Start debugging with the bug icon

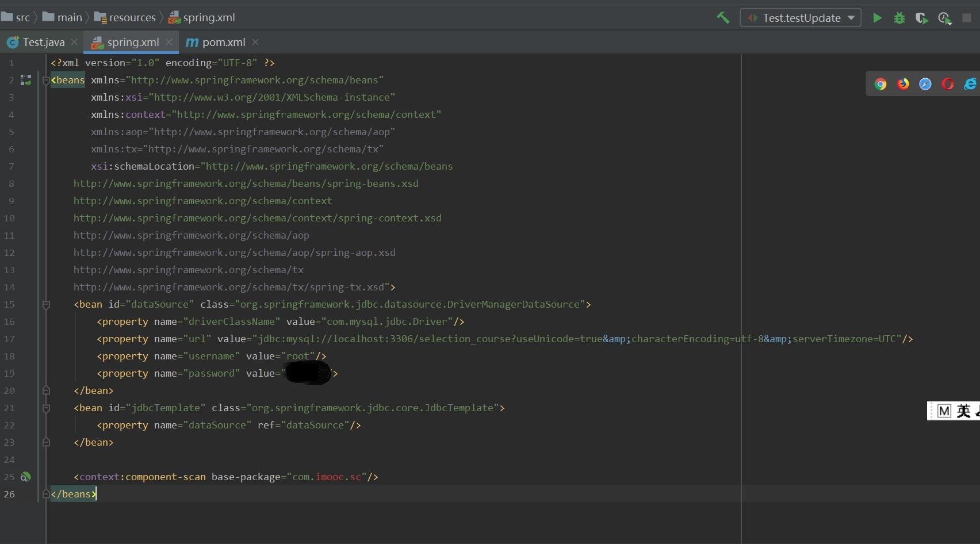click(x=899, y=18)
